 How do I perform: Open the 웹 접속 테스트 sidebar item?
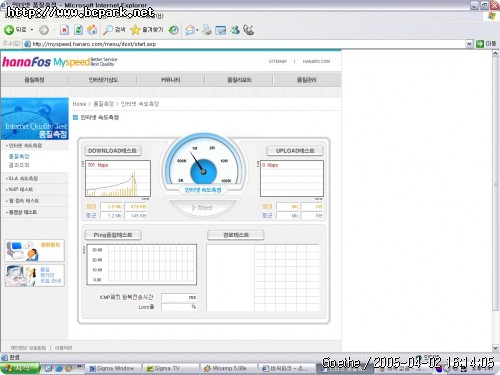tap(23, 201)
